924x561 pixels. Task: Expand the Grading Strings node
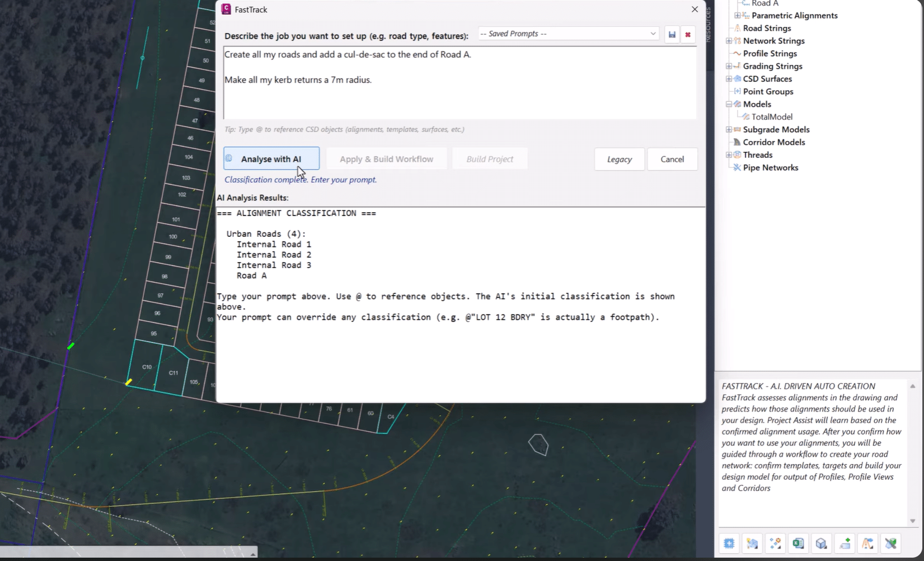coord(729,66)
